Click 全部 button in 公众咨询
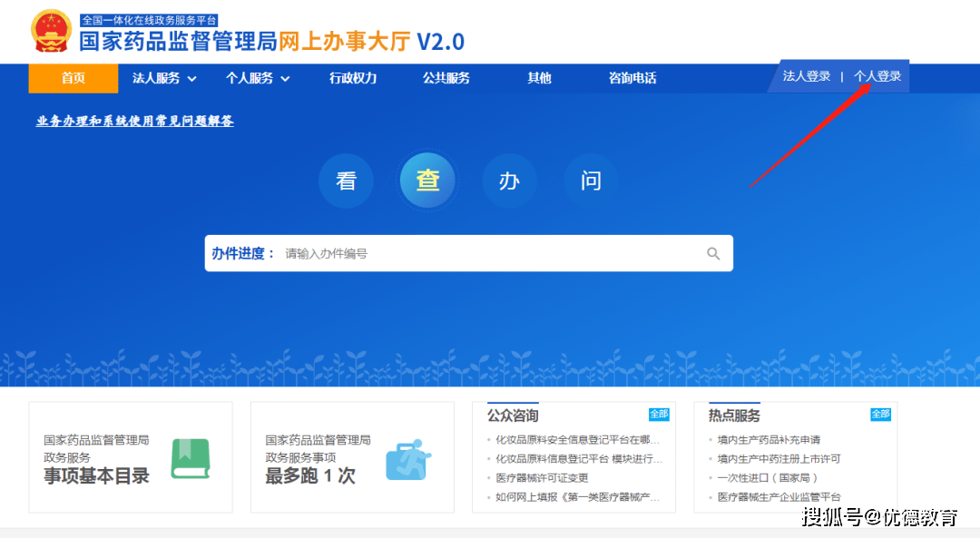Screen dimensions: 980x538 click(x=659, y=415)
